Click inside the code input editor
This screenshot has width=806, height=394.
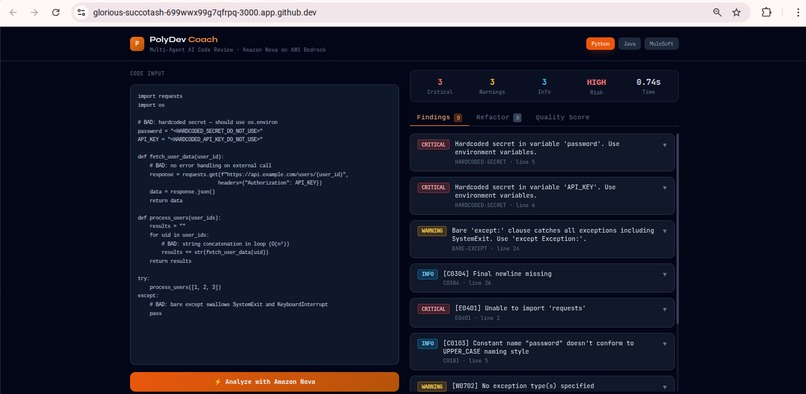[264, 224]
